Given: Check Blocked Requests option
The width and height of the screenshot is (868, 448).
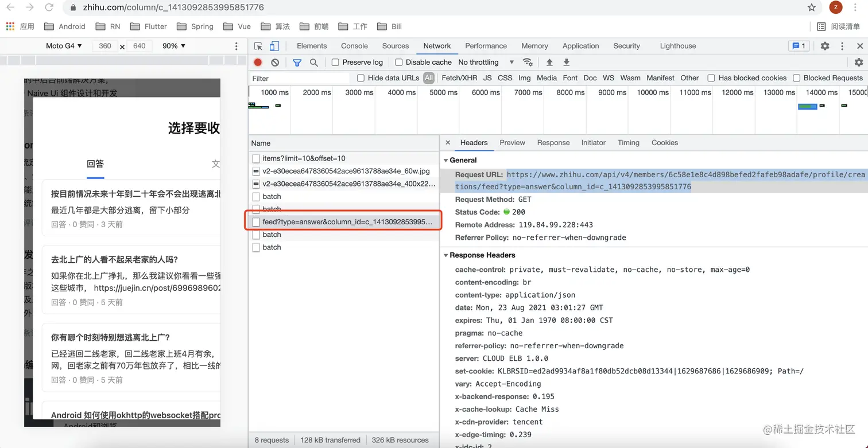Looking at the screenshot, I should [797, 78].
